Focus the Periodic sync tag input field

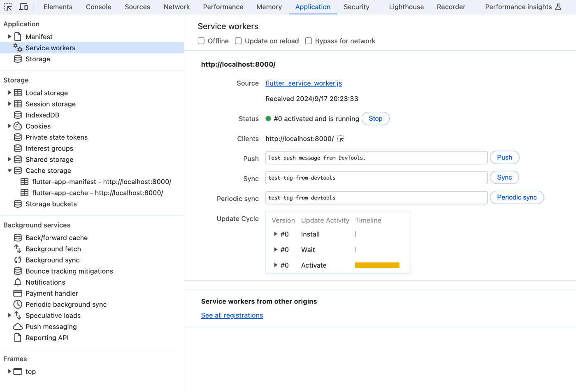point(376,198)
